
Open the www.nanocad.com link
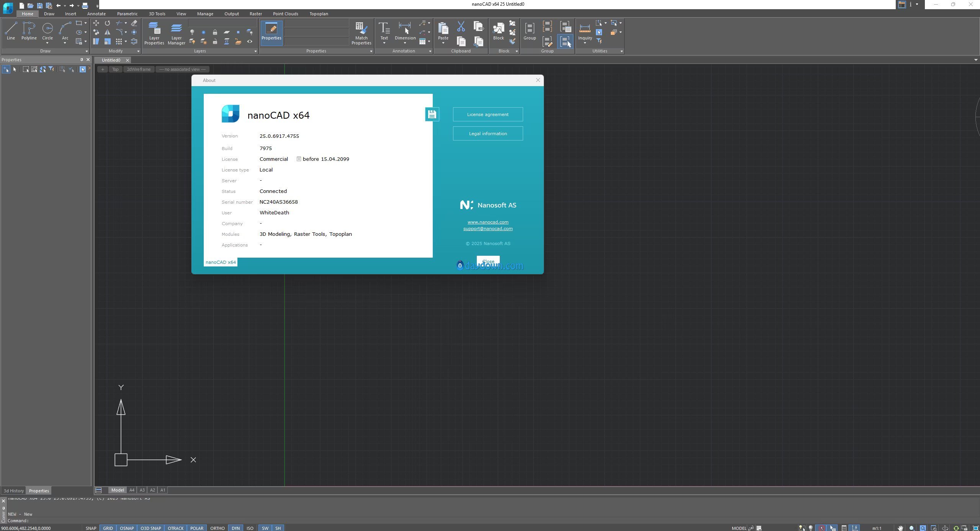488,222
